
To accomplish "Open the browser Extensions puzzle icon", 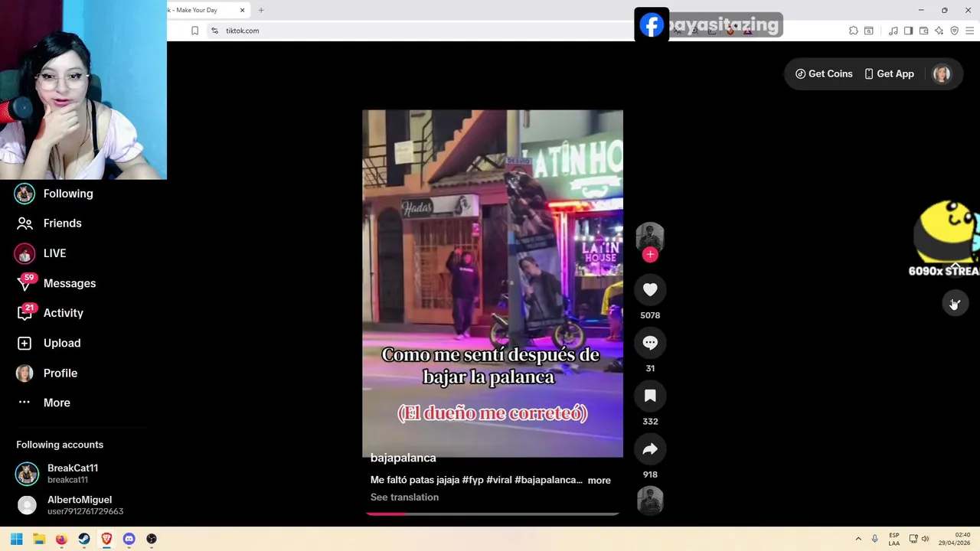I will pos(853,31).
